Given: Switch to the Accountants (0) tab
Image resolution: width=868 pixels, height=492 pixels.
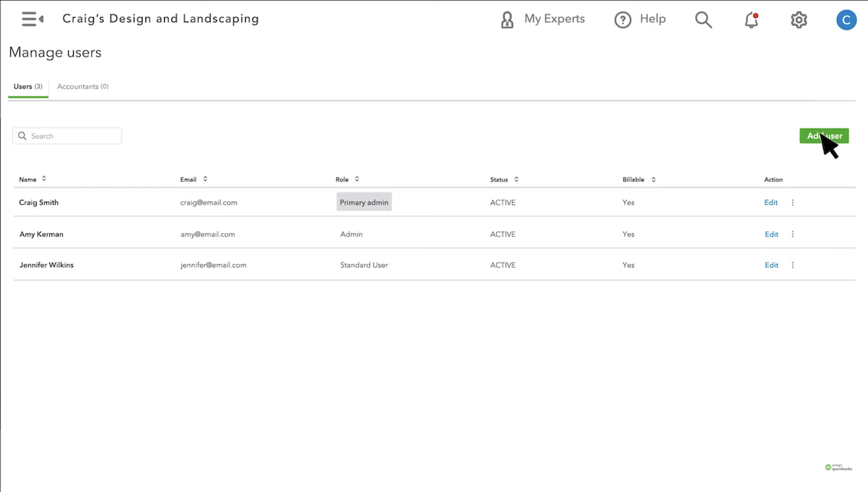Looking at the screenshot, I should tap(82, 87).
